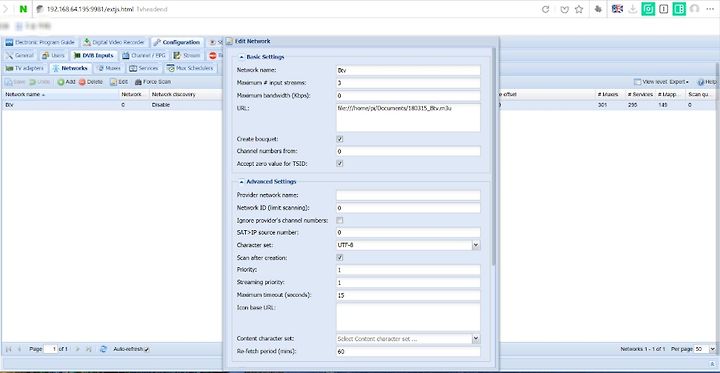Viewport: 720px width, 373px height.
Task: Toggle the Auto-refresh checkbox
Action: point(146,350)
